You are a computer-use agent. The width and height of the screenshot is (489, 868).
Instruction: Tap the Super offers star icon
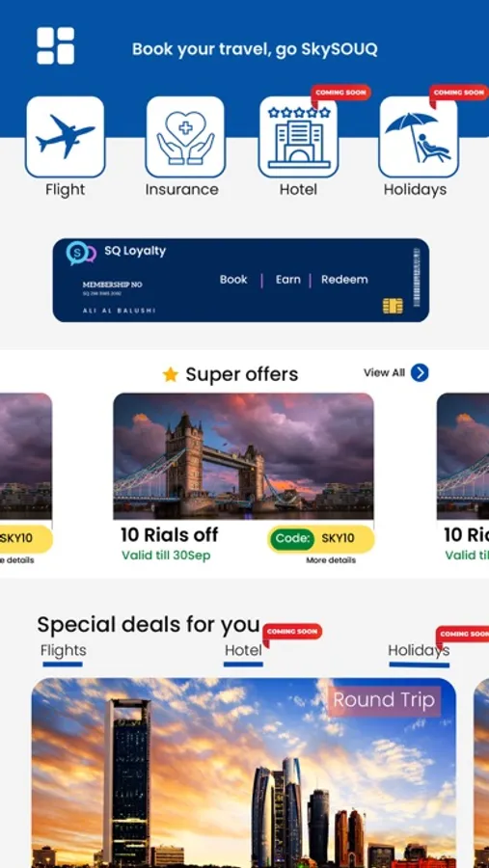(171, 375)
